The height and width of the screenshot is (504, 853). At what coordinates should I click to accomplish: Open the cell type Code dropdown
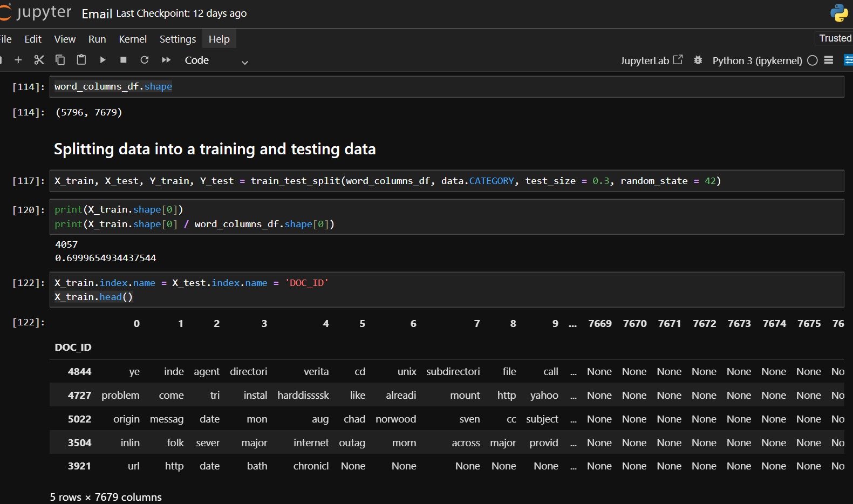click(216, 60)
